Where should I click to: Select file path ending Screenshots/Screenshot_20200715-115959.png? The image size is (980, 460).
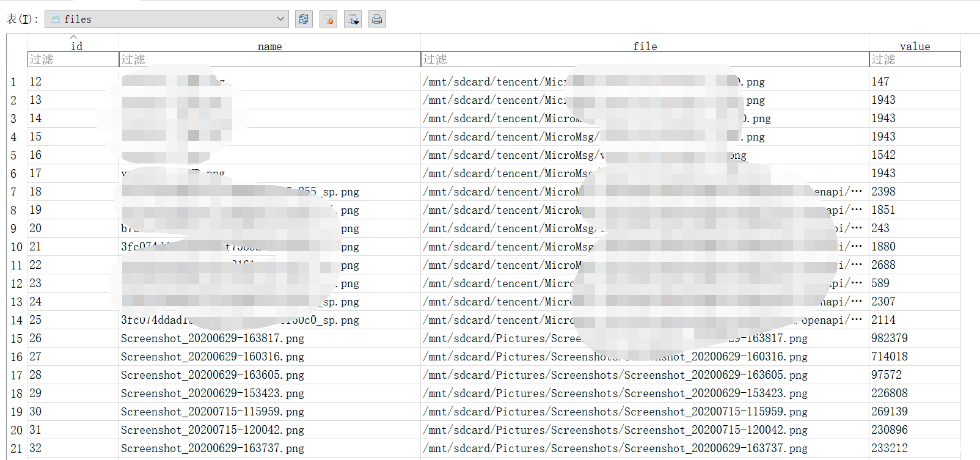point(645,412)
